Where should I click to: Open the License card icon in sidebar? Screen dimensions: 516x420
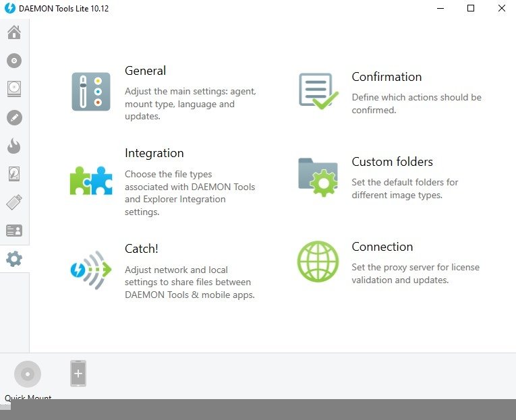[14, 231]
